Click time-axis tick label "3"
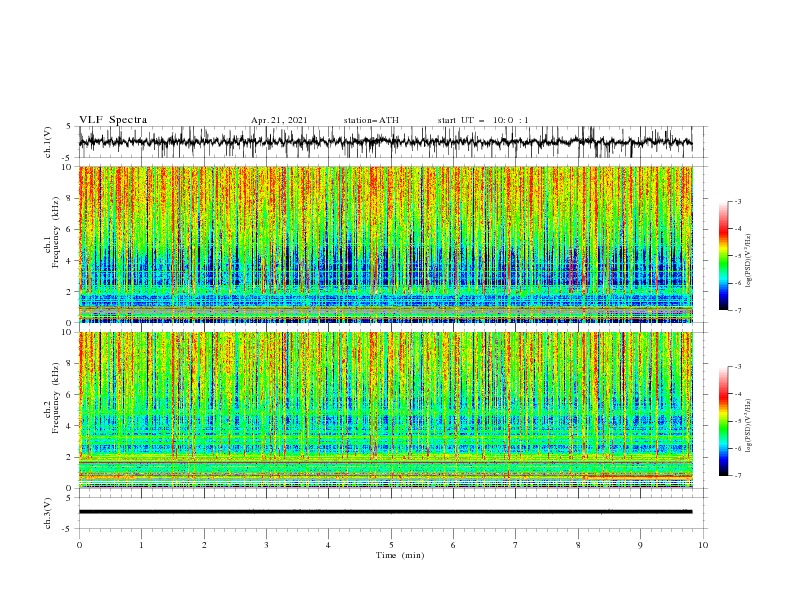Viewport: 792px width, 612px height. [266, 545]
